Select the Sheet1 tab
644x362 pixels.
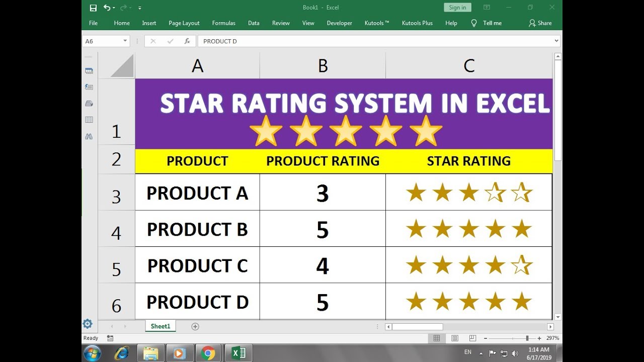click(160, 326)
